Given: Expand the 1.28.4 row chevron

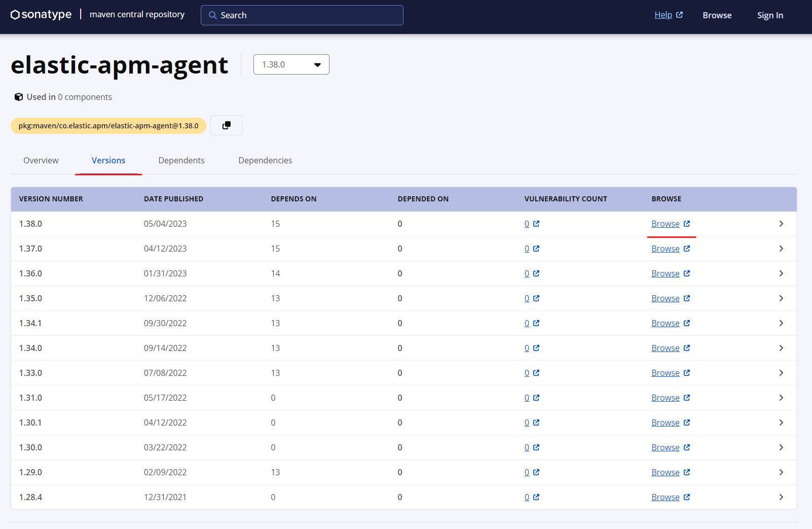Looking at the screenshot, I should coord(781,497).
